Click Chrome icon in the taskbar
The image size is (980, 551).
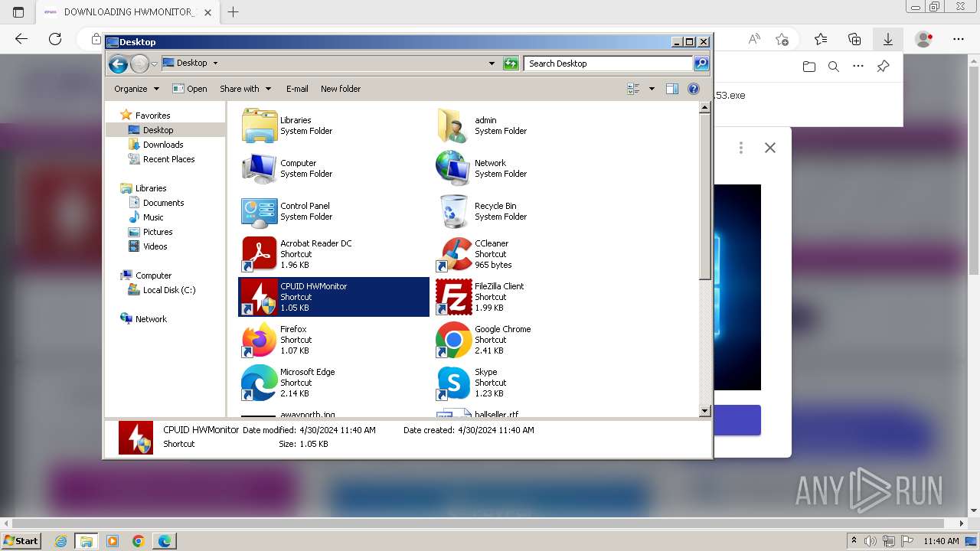139,541
